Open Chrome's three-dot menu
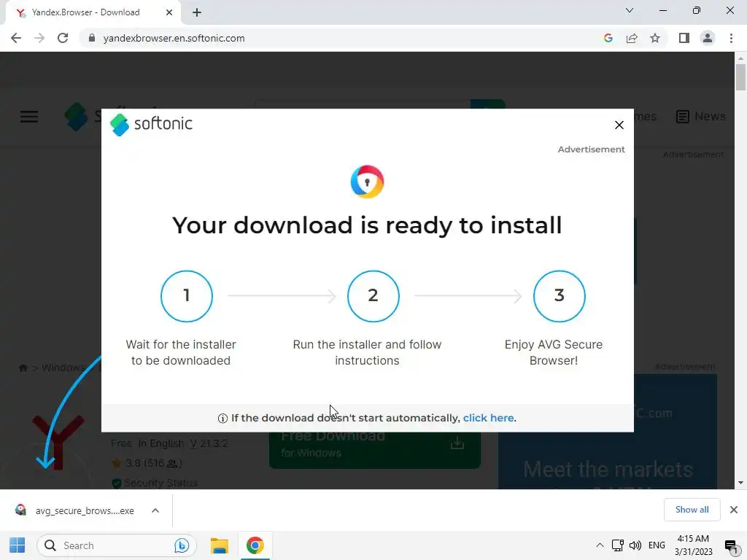This screenshot has width=747, height=560. 731,38
